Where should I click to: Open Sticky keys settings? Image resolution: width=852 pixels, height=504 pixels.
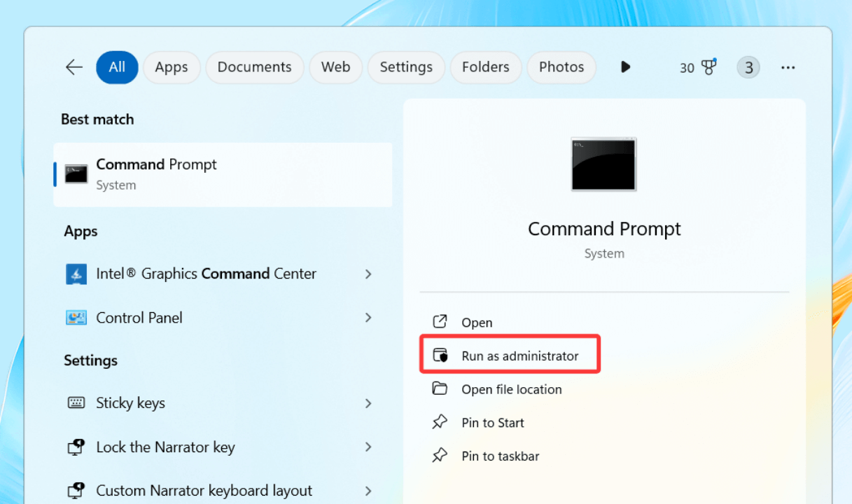tap(130, 402)
